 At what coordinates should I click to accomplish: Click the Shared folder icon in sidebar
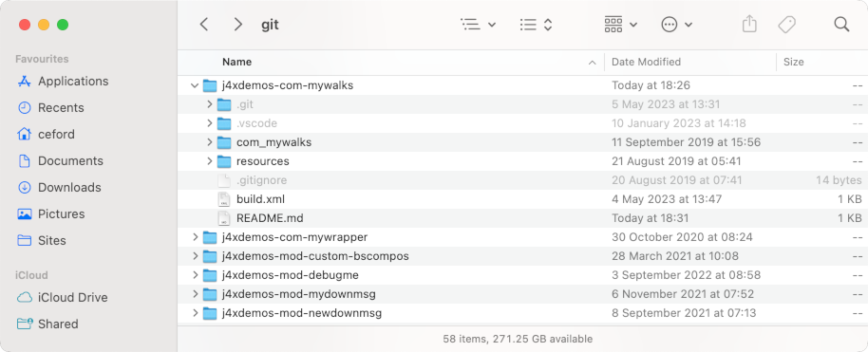point(25,324)
